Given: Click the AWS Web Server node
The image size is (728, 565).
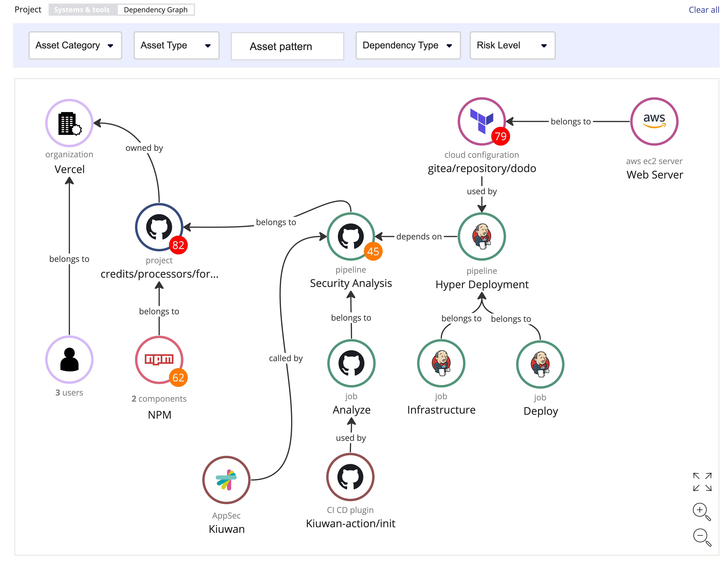Looking at the screenshot, I should point(654,121).
